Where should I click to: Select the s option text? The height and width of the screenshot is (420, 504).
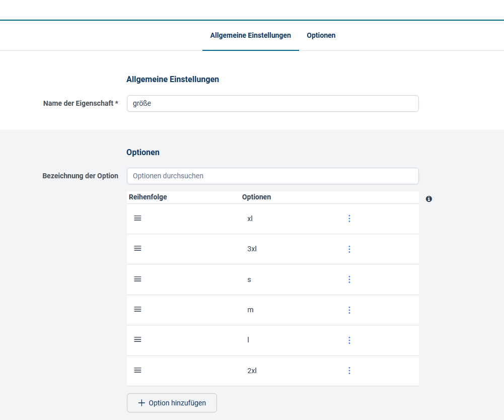pos(249,280)
